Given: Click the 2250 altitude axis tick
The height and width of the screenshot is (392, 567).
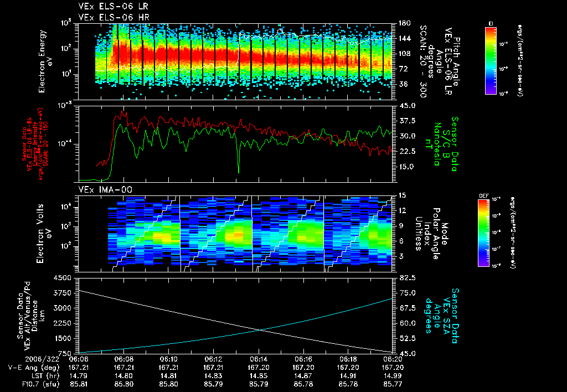Looking at the screenshot, I should 62,323.
